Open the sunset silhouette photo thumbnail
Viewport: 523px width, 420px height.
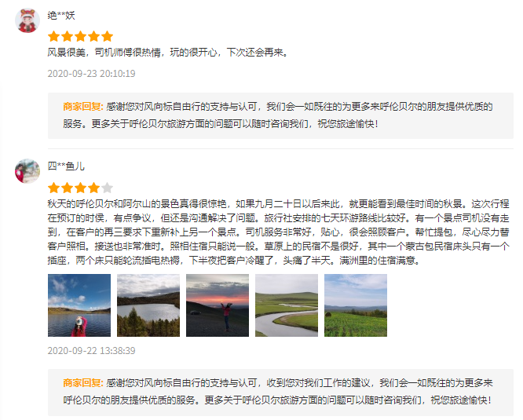(218, 305)
